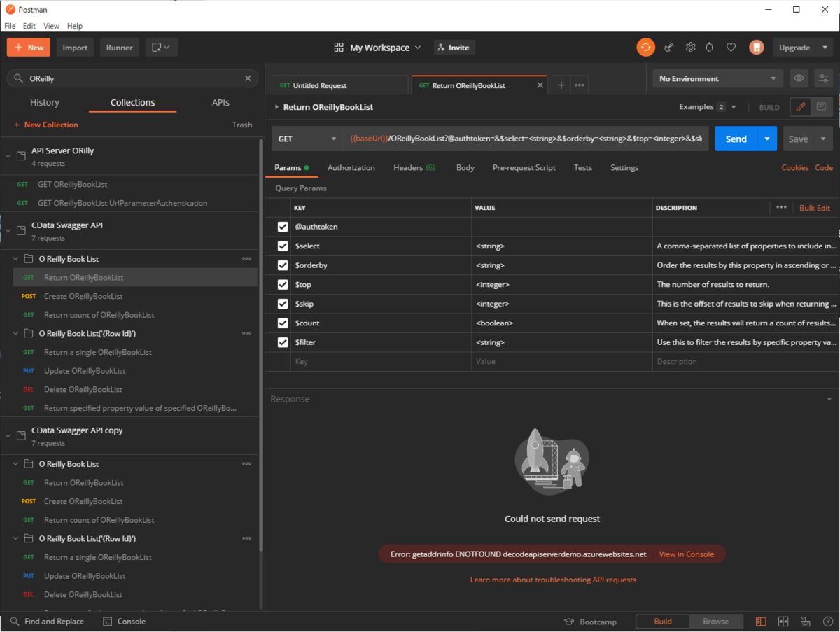Click the orange New button

point(29,48)
